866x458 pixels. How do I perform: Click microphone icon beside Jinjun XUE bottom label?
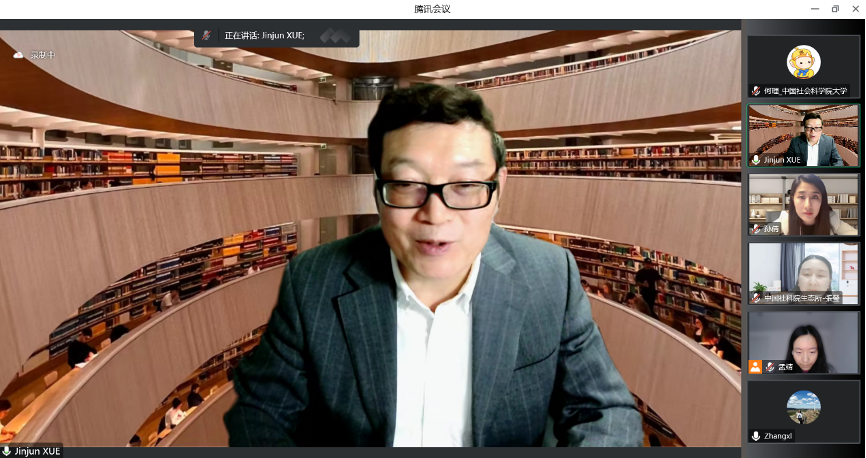pos(7,451)
